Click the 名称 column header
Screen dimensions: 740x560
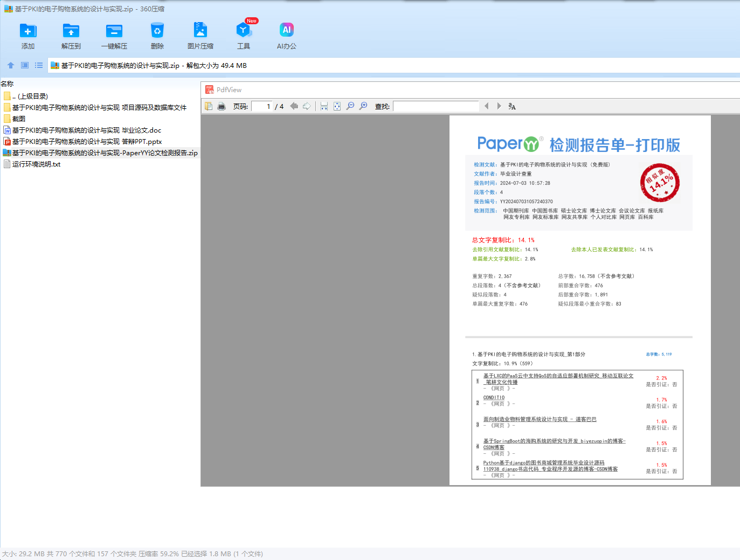click(x=7, y=84)
